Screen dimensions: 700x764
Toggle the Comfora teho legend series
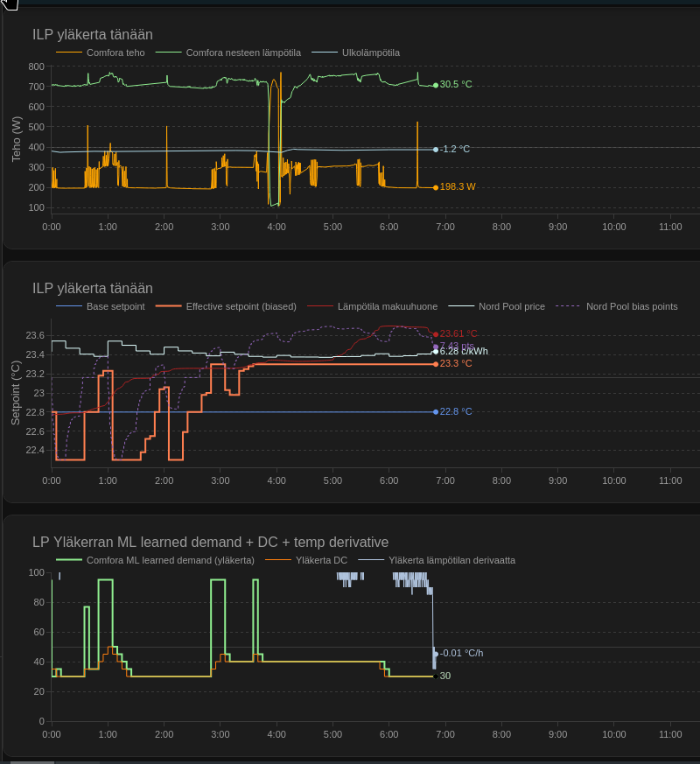point(115,53)
